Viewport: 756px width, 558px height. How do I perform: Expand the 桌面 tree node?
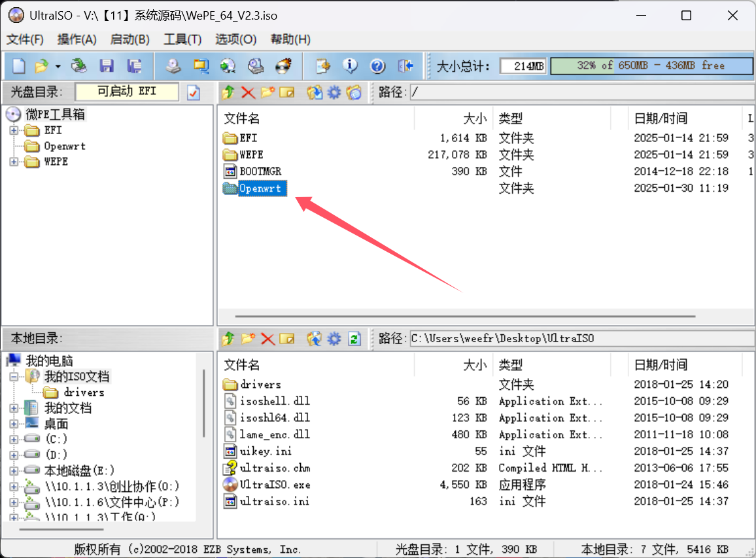pyautogui.click(x=14, y=425)
